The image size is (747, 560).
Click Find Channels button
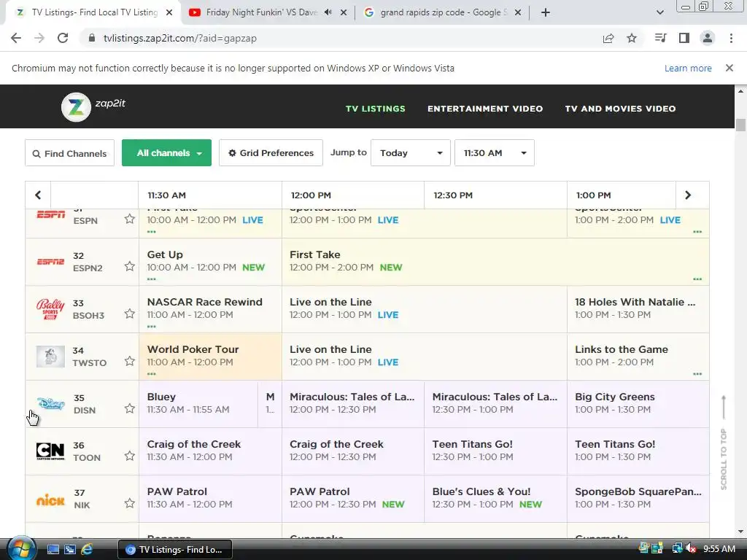pyautogui.click(x=69, y=153)
